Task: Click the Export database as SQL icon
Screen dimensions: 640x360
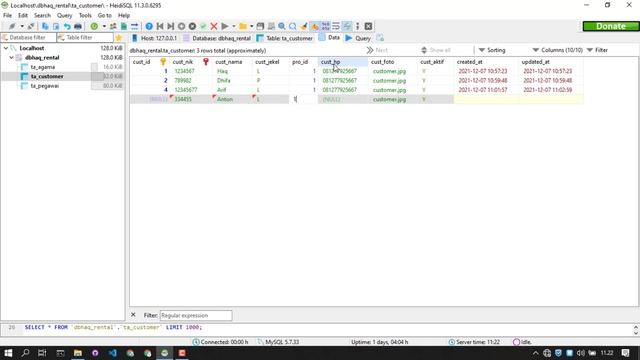Action: pos(124,26)
